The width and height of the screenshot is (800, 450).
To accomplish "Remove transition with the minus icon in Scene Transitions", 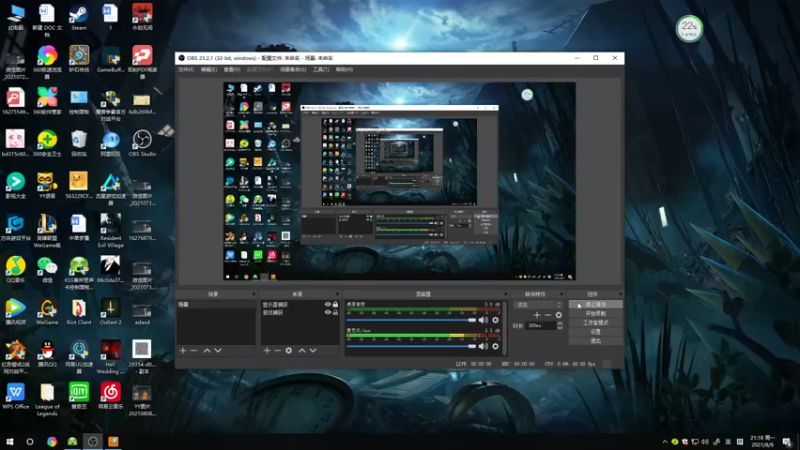I will [547, 315].
